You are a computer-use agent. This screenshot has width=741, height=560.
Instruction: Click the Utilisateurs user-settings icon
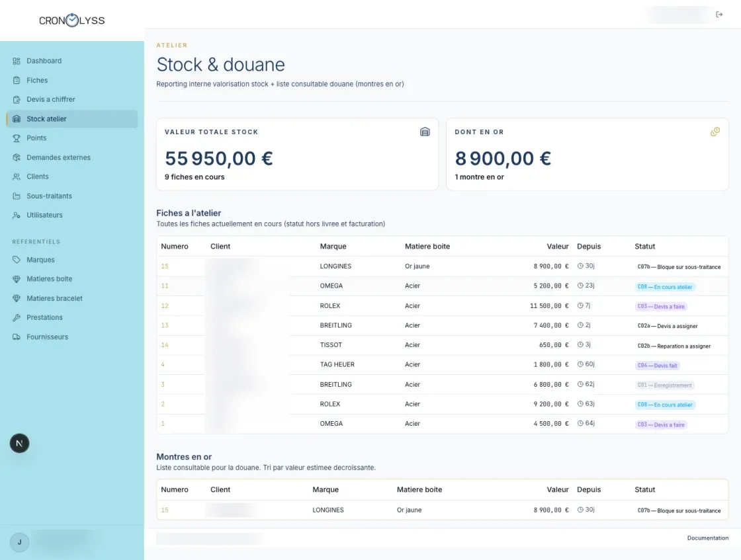pos(17,215)
